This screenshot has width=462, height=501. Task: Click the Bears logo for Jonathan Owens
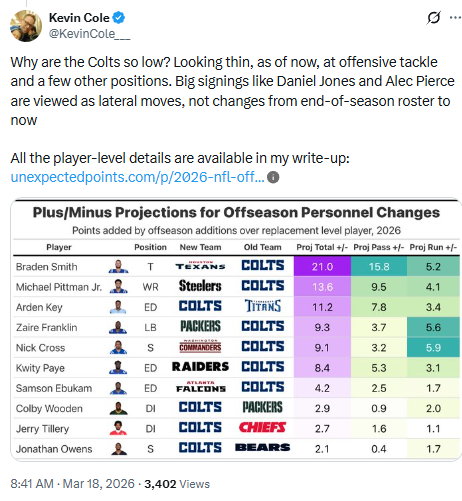pyautogui.click(x=262, y=447)
